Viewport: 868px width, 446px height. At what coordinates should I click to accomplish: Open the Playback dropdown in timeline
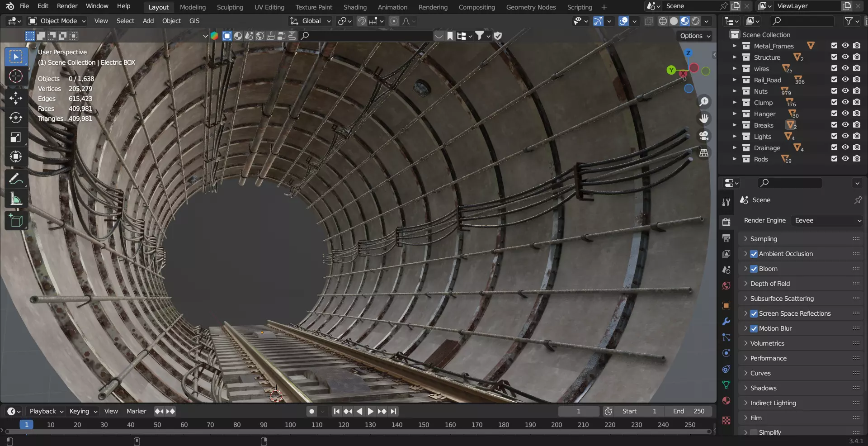click(46, 411)
